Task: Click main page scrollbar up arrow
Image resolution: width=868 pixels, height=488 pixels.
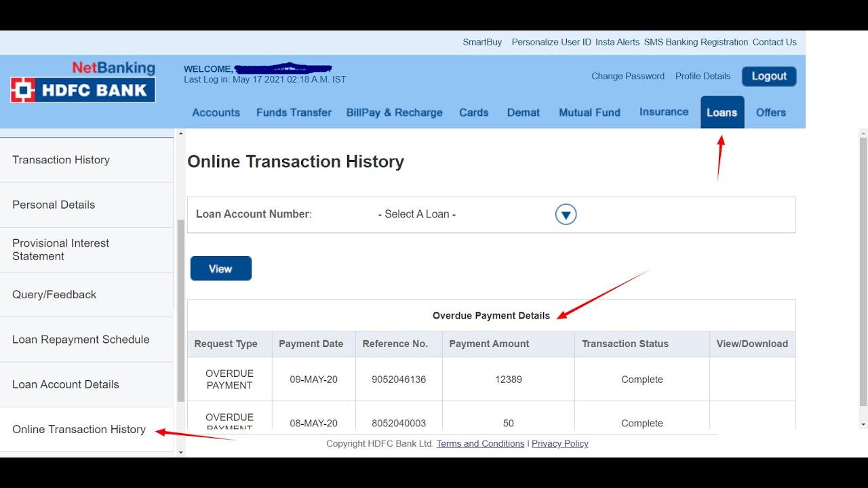Action: point(863,133)
